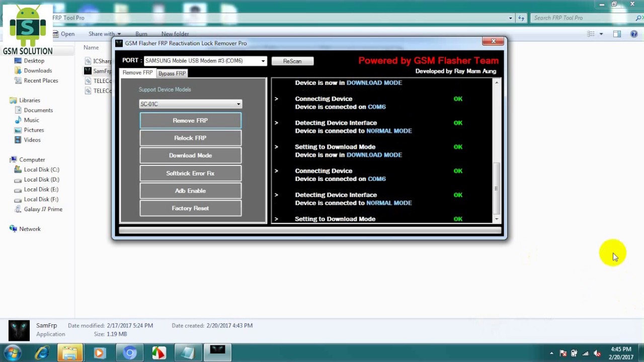This screenshot has height=362, width=644.
Task: Open Downloads in Explorer sidebar
Action: 38,71
